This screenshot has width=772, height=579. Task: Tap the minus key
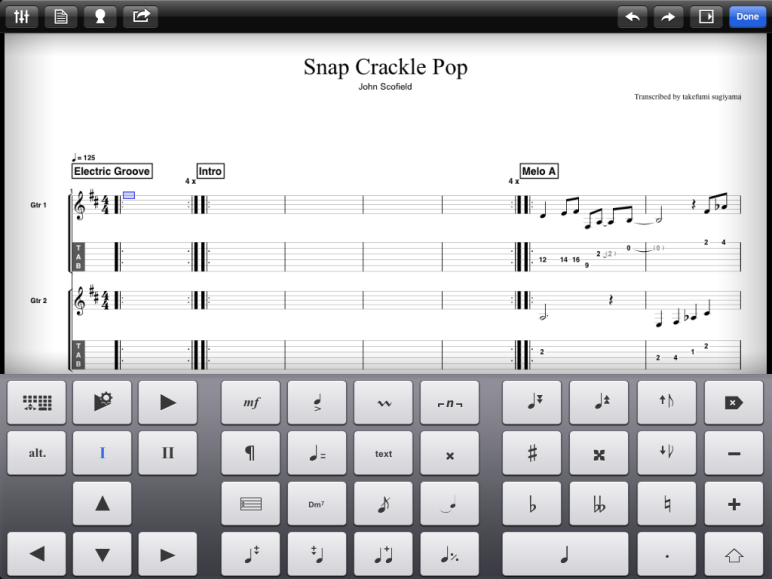734,453
